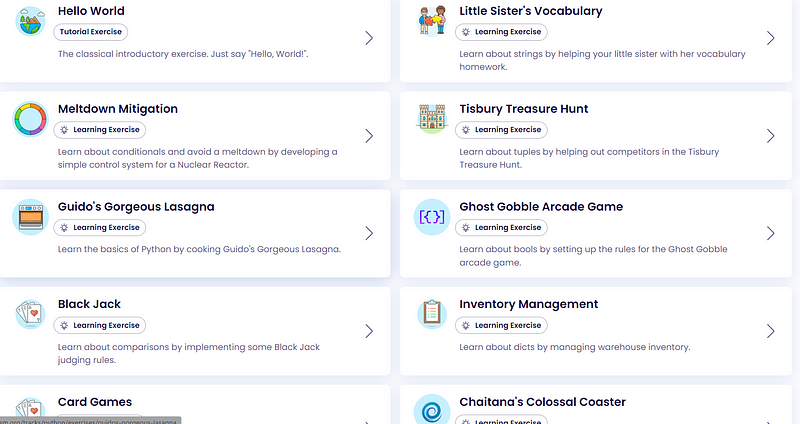Open Ghost Gobble Arcade Game chevron arrow

tap(770, 233)
